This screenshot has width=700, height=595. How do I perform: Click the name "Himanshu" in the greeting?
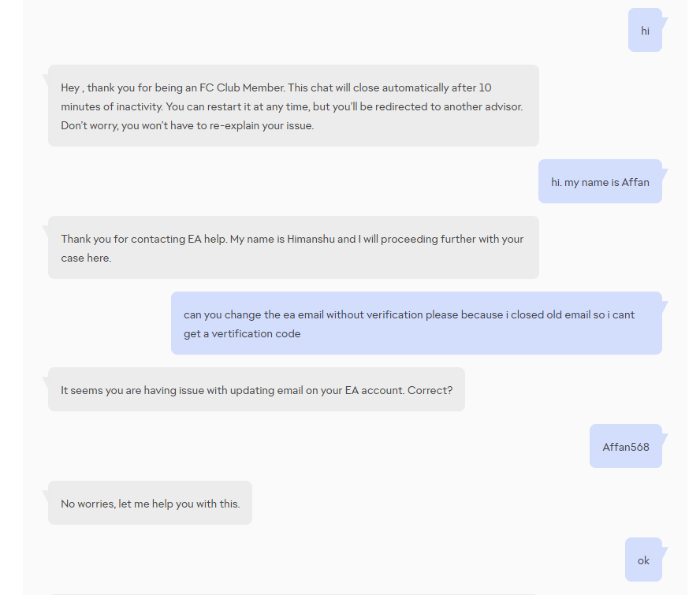click(311, 239)
